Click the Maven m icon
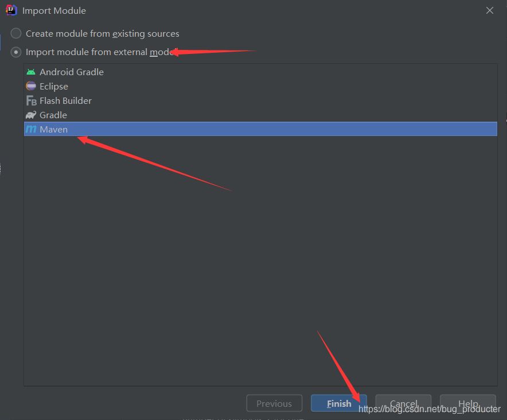 tap(31, 129)
